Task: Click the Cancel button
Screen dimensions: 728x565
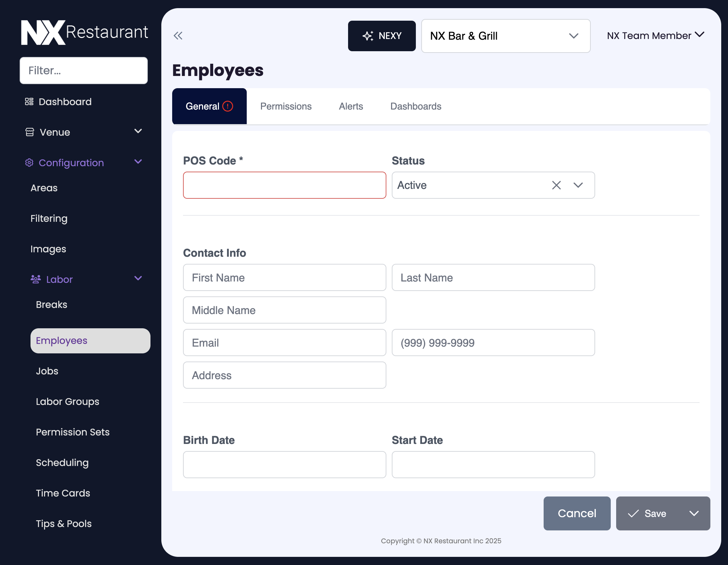Action: (577, 513)
